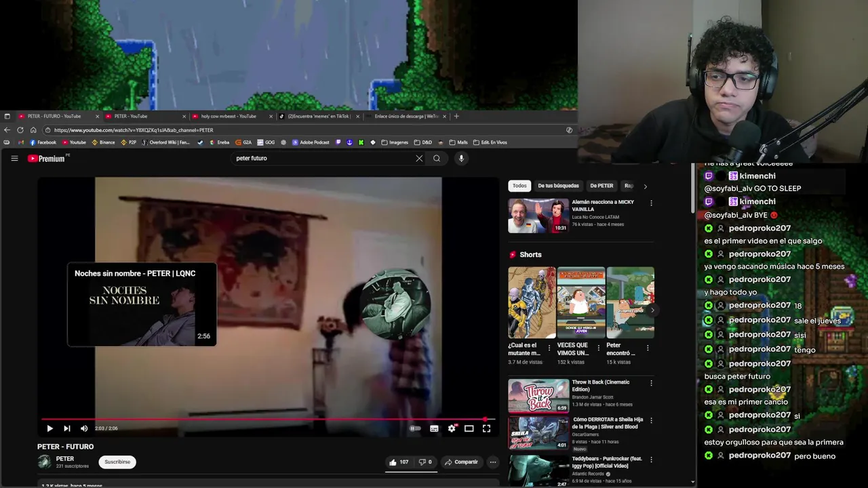Viewport: 868px width, 488px height.
Task: Open options for Throw It Back video
Action: pos(651,383)
